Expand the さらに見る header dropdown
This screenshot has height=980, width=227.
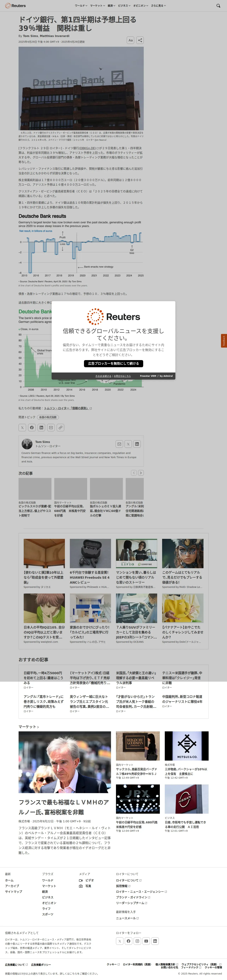pos(158,6)
